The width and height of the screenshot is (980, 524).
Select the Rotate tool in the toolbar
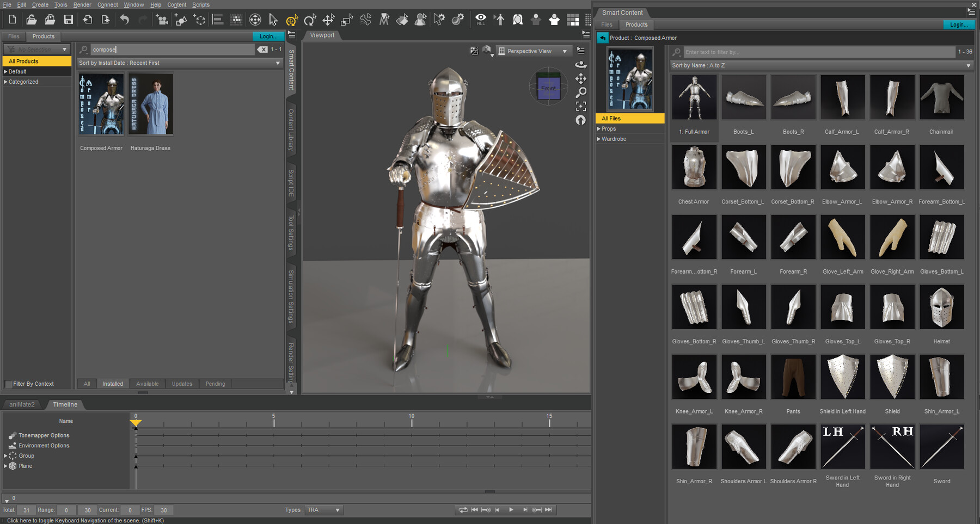(310, 20)
